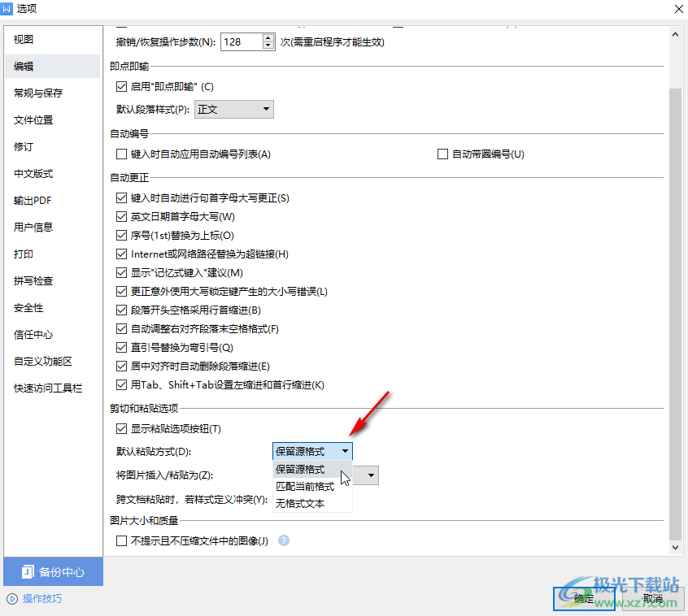The height and width of the screenshot is (616, 688).
Task: Toggle 更正意外使用大写锁定键 checkbox
Action: 121,292
